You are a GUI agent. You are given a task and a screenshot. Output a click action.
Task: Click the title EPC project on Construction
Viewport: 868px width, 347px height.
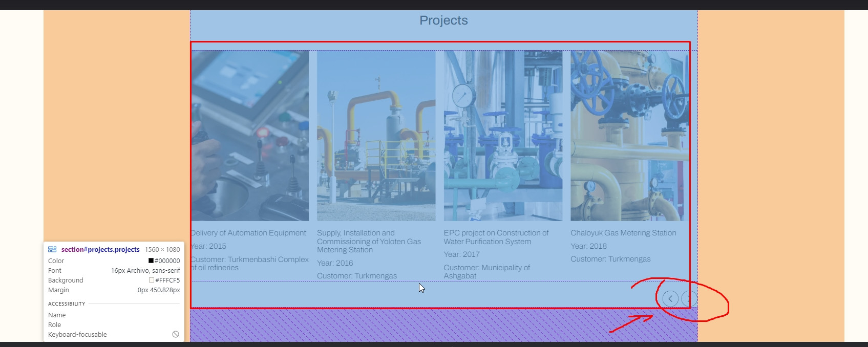(496, 237)
